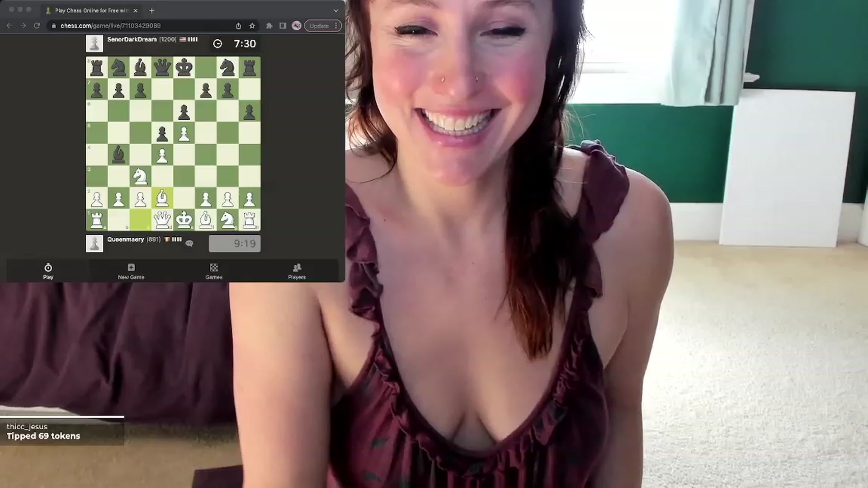This screenshot has height=488, width=868.
Task: Select the white rook on a1
Action: (97, 220)
